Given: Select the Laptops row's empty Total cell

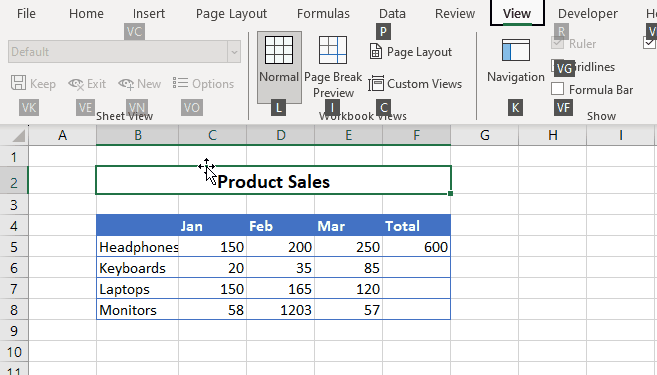Looking at the screenshot, I should tap(416, 289).
